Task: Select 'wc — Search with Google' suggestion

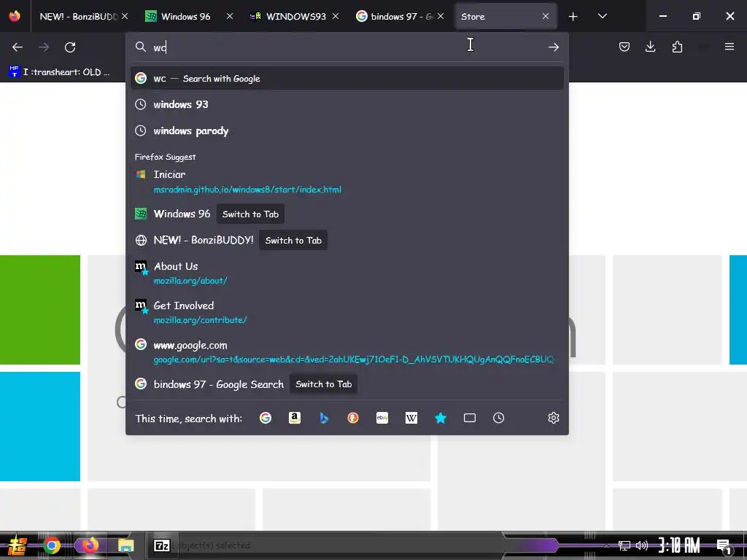Action: pos(347,79)
